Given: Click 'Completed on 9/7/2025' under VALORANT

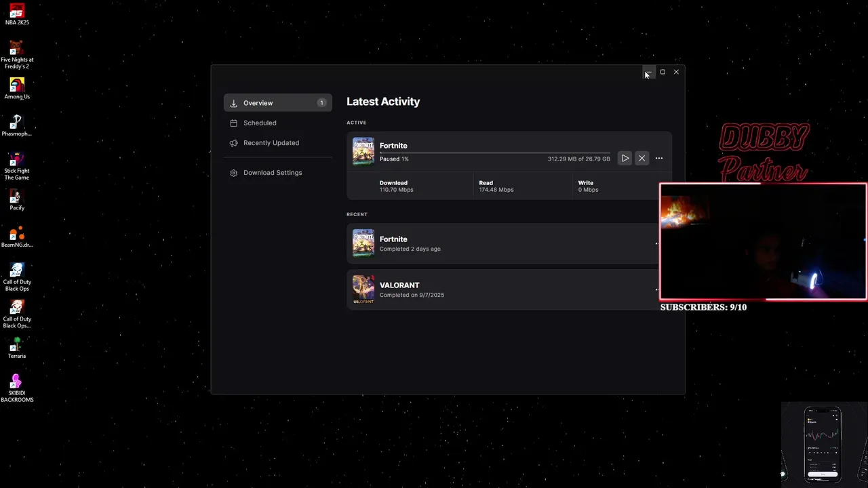Looking at the screenshot, I should pyautogui.click(x=412, y=295).
